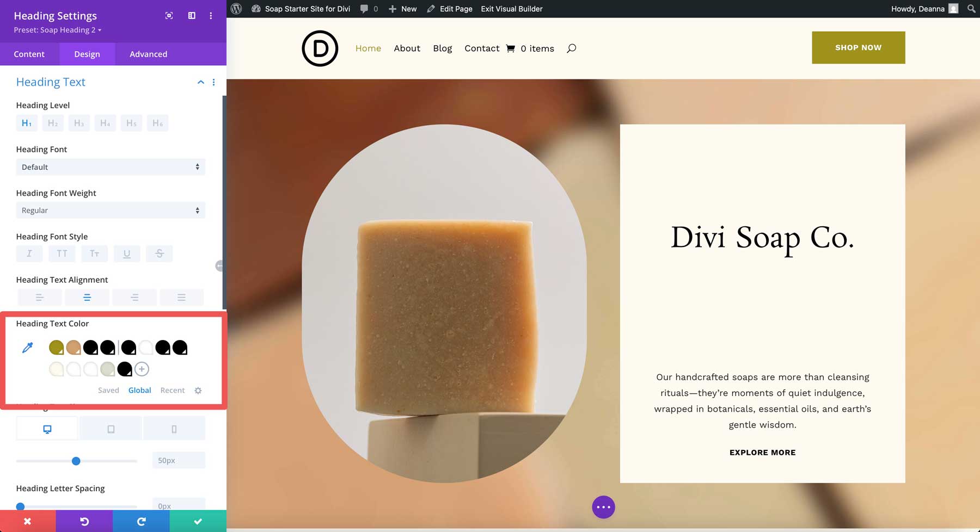The height and width of the screenshot is (532, 980).
Task: Open the WordPress logo menu in admin bar
Action: 236,9
